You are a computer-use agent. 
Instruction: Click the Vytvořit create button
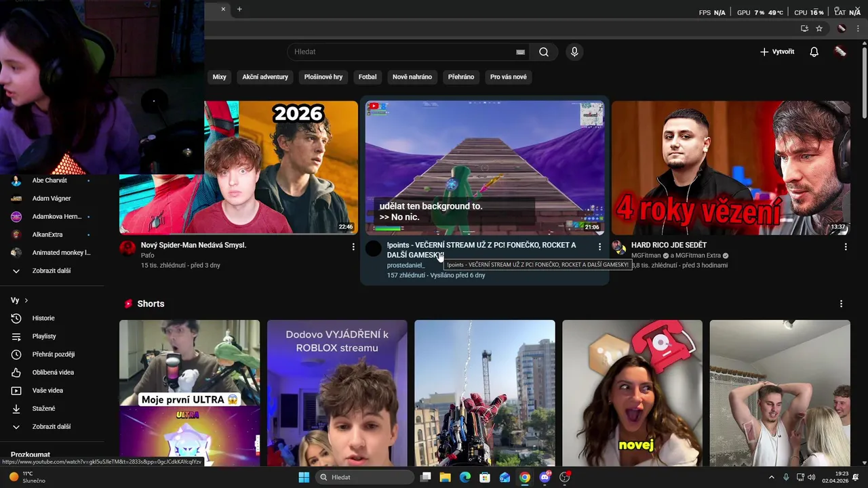777,52
